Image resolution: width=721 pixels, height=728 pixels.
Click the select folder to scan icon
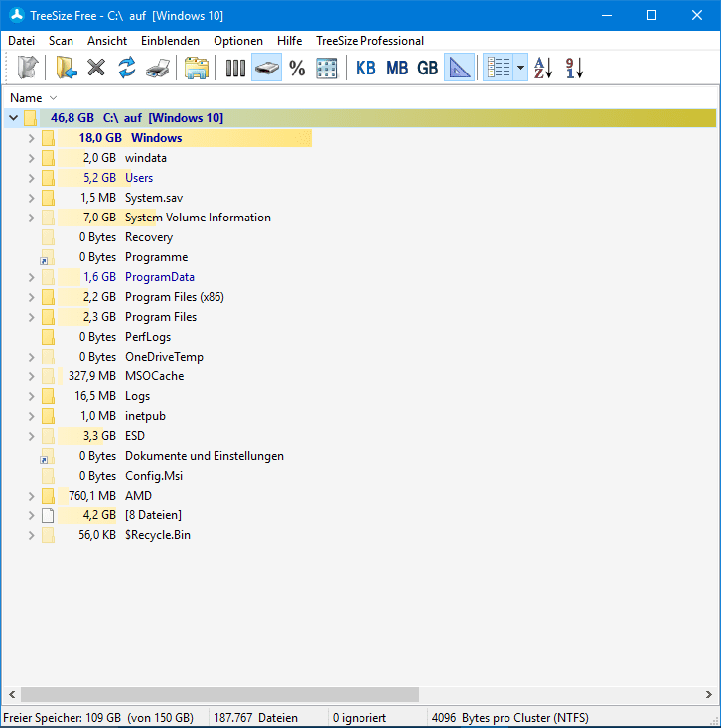pyautogui.click(x=67, y=68)
